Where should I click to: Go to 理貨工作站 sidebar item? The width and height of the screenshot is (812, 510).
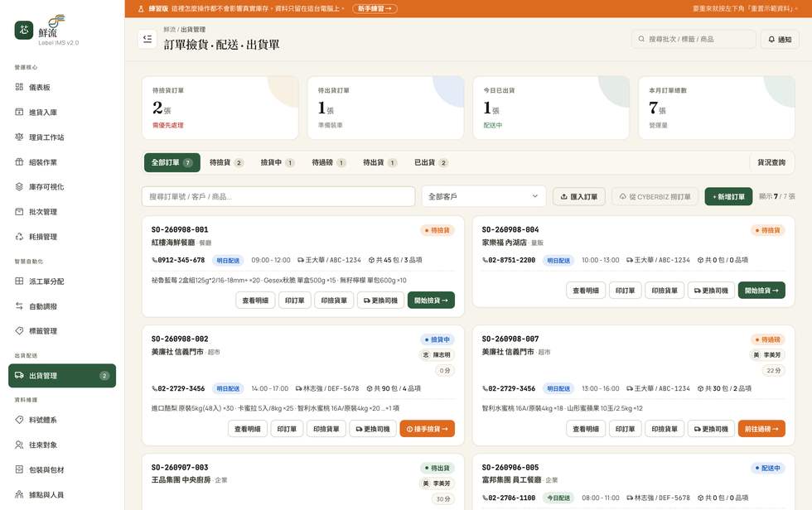click(62, 137)
